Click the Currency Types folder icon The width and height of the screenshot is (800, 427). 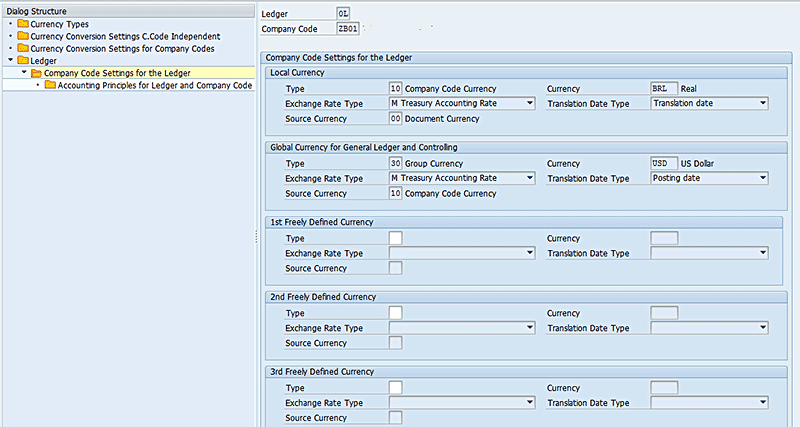pyautogui.click(x=23, y=23)
